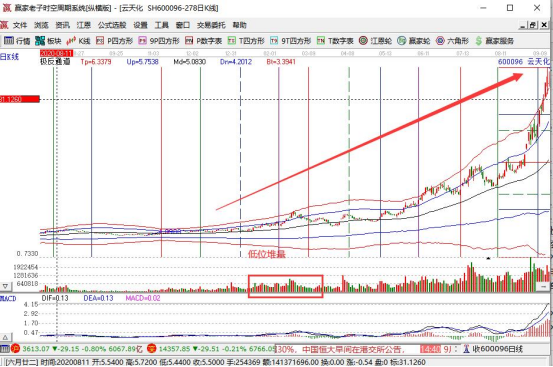Open the 交易委托 menu

click(x=211, y=25)
